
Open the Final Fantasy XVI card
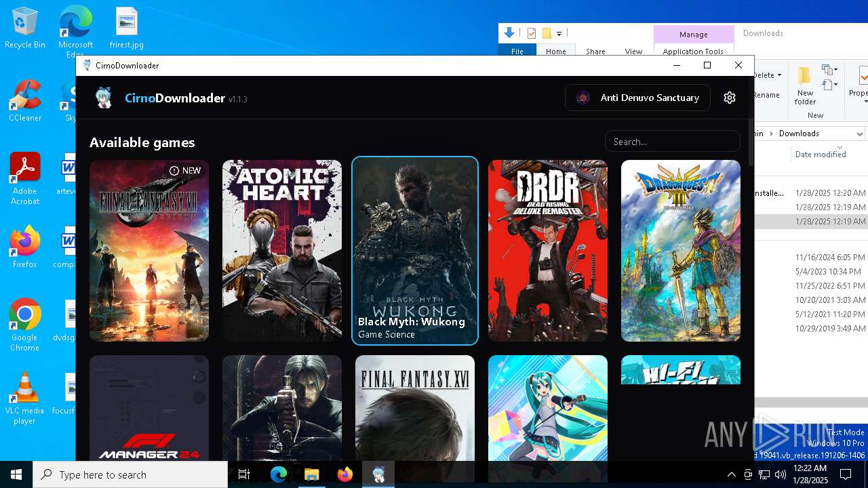[x=415, y=408]
